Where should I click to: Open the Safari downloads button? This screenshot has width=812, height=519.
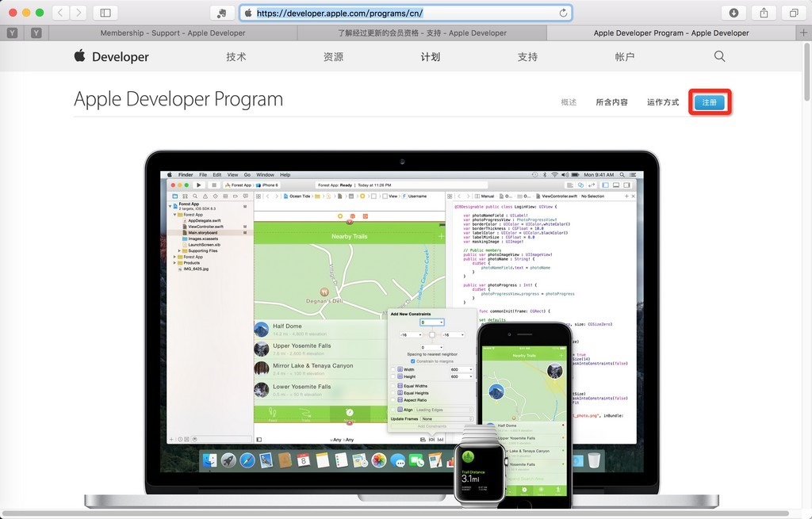click(733, 13)
